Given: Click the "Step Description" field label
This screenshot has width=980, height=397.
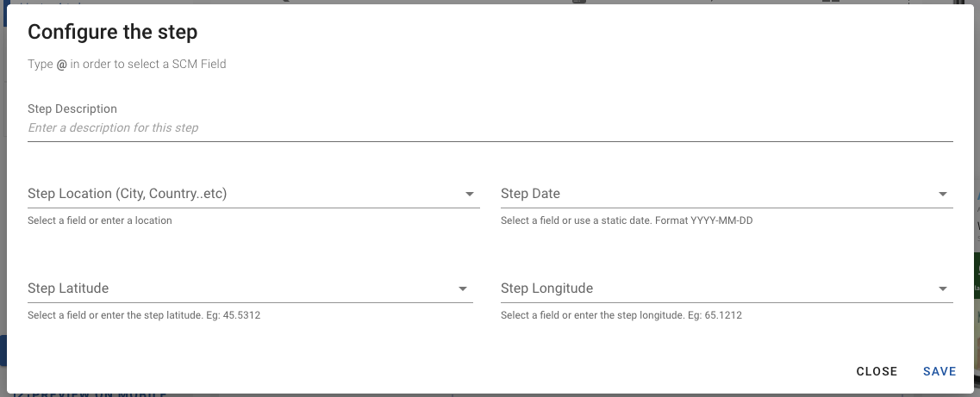Looking at the screenshot, I should (72, 109).
